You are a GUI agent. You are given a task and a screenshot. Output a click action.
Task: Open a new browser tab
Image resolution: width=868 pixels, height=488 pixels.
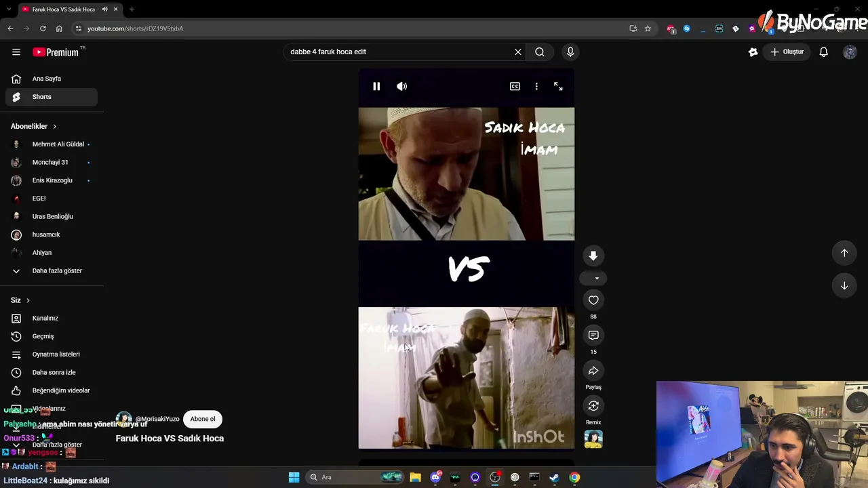tap(132, 9)
